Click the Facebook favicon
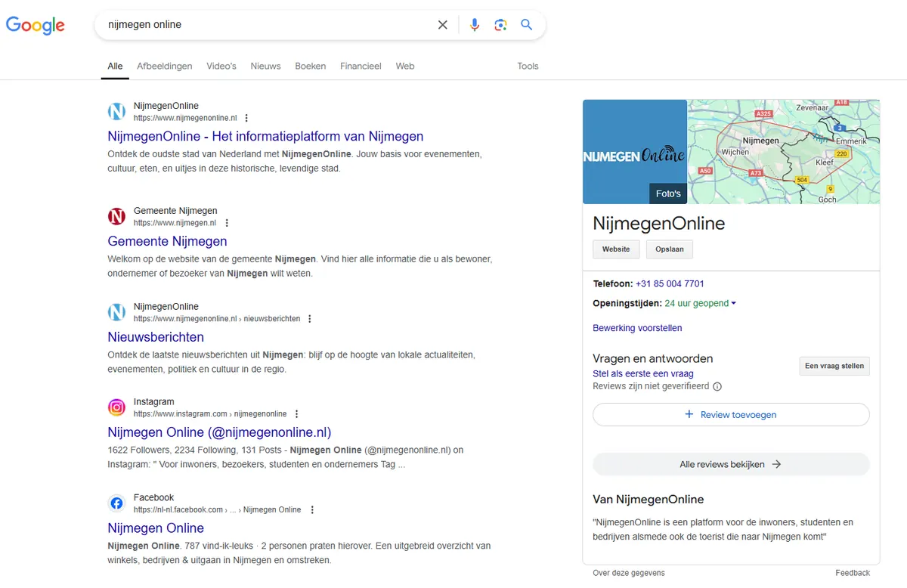The width and height of the screenshot is (907, 588). 116,503
